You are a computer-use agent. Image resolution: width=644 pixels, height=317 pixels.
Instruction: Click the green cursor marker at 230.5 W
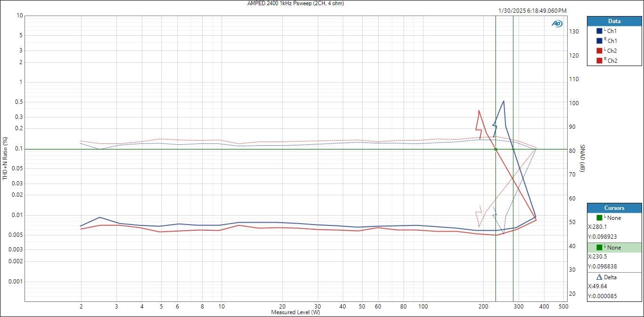click(x=495, y=150)
